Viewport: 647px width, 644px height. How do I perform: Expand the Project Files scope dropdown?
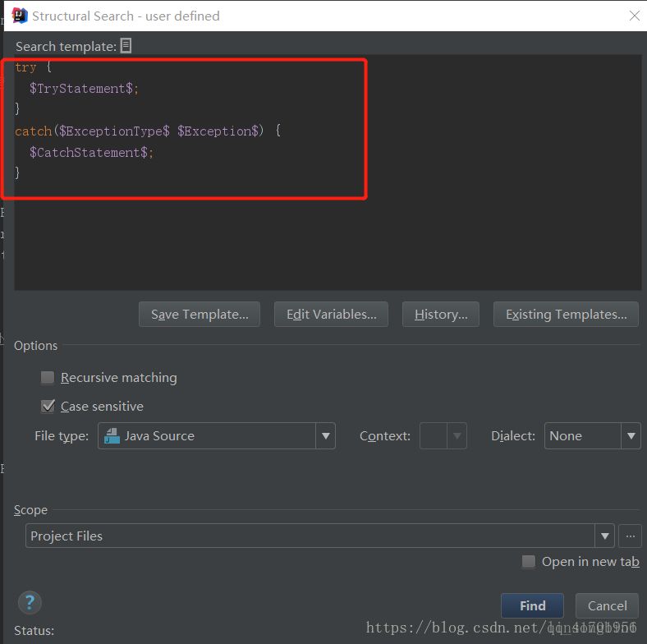(x=604, y=536)
